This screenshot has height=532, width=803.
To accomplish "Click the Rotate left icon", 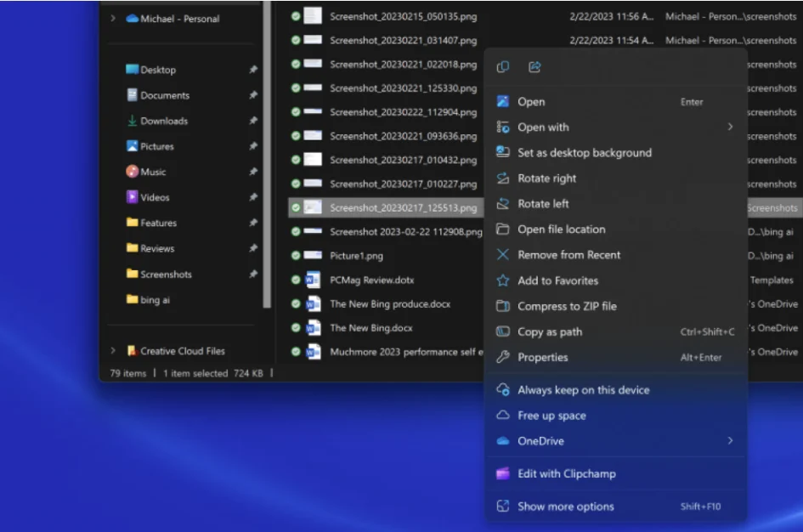I will pos(503,204).
